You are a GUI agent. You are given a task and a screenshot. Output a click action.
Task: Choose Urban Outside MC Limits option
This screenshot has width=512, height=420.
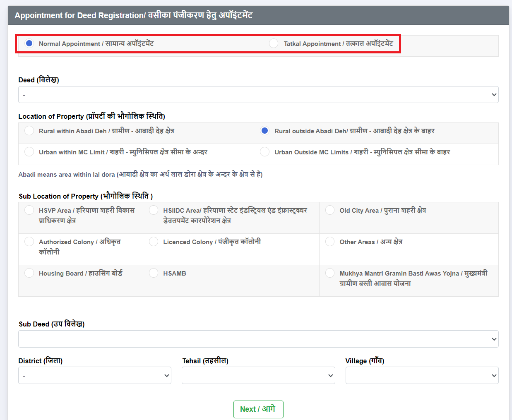(x=265, y=152)
